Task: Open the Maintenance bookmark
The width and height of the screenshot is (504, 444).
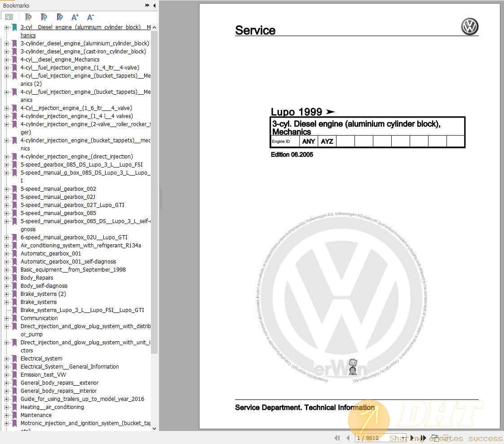Action: coord(36,415)
